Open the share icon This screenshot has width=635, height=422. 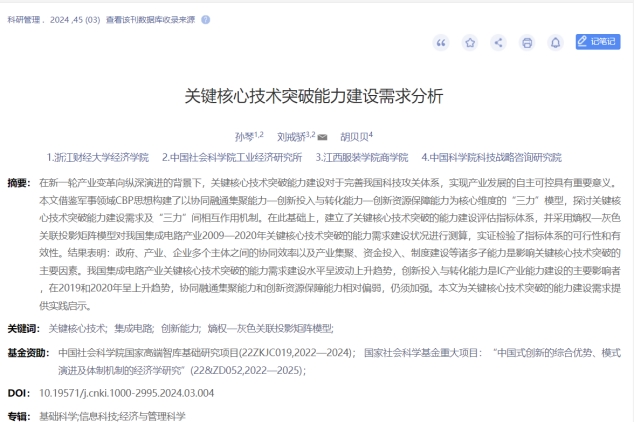pyautogui.click(x=498, y=42)
